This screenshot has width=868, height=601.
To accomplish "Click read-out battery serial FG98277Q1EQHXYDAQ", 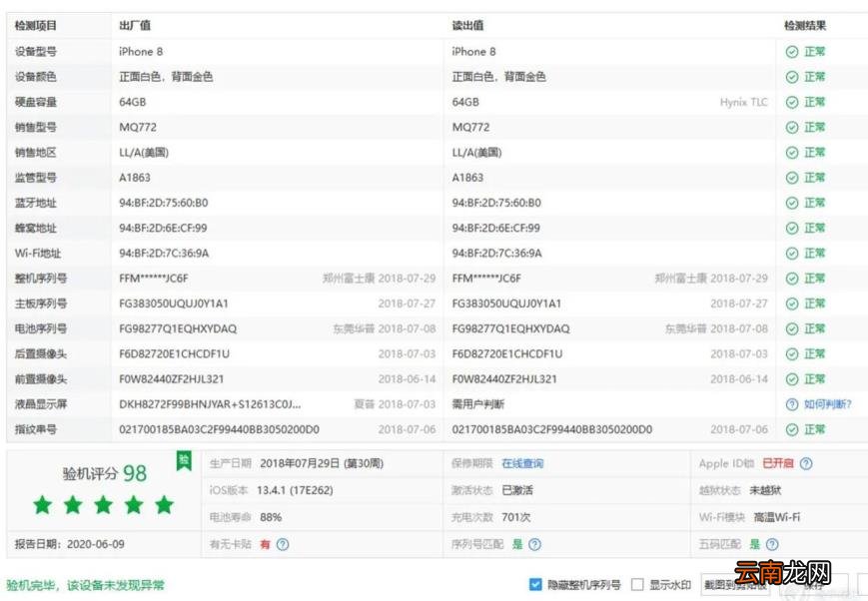I will [x=511, y=328].
